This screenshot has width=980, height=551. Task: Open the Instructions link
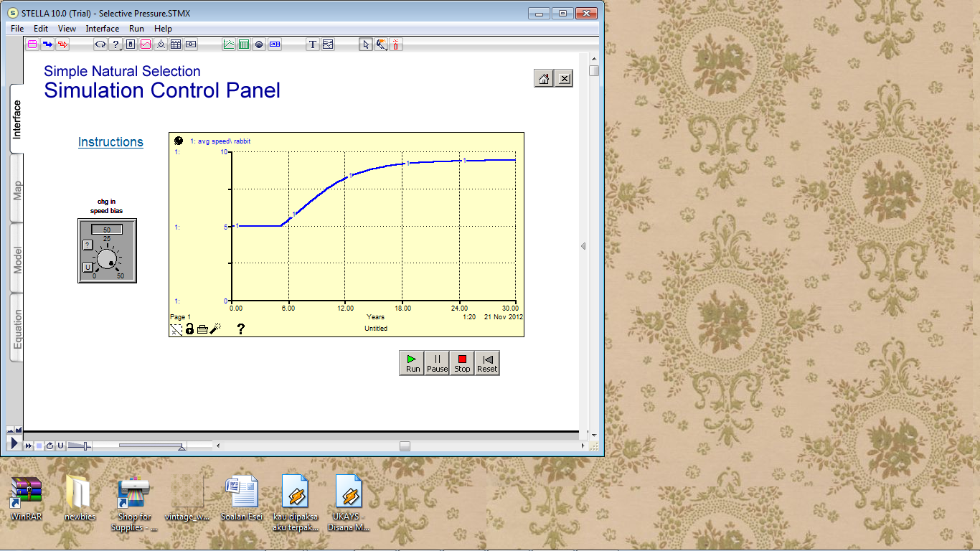pos(110,142)
